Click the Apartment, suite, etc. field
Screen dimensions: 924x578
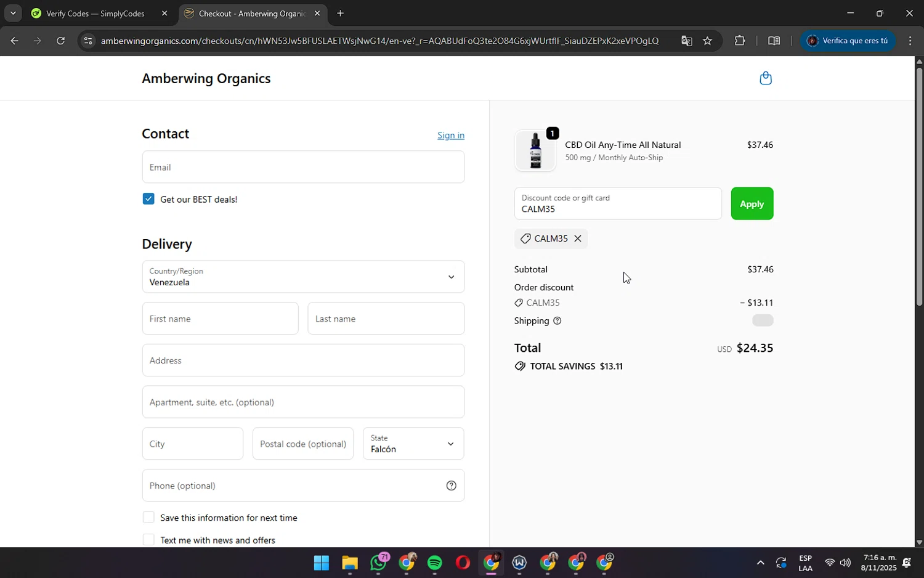tap(303, 402)
